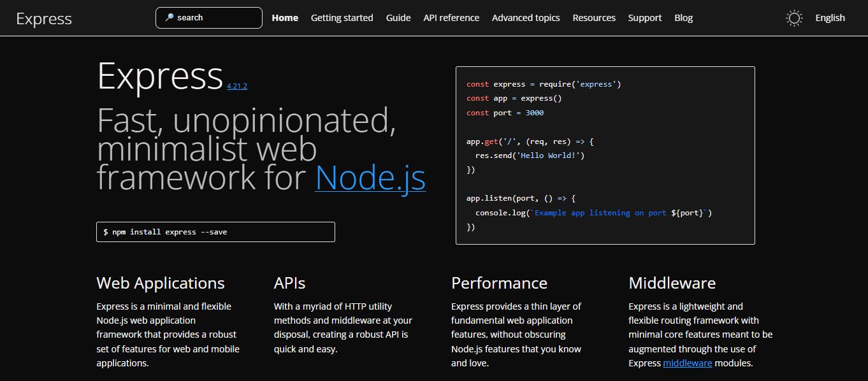Go to the Support page

(645, 18)
